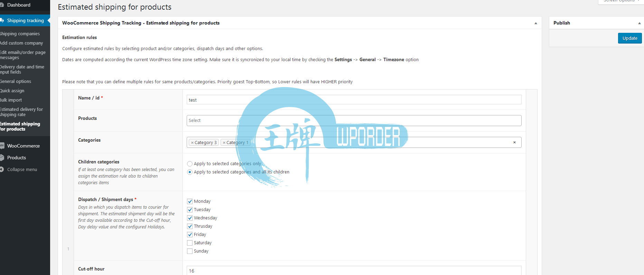Open Estimated delivery for shipping rate
This screenshot has width=644, height=275.
21,112
